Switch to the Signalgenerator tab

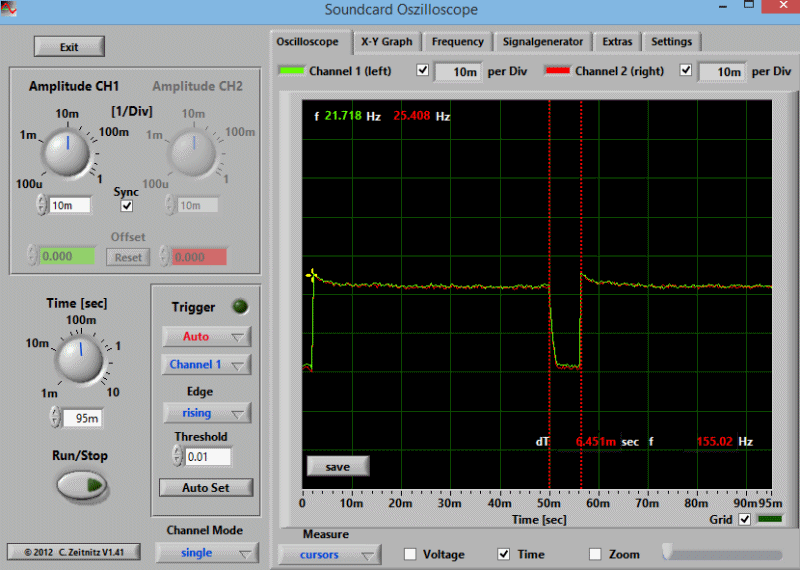coord(543,42)
